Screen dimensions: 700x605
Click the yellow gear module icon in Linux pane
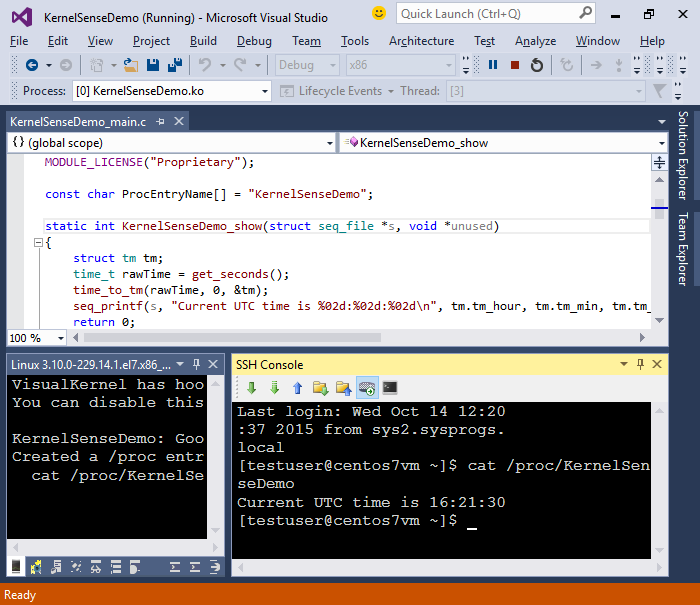tap(36, 567)
